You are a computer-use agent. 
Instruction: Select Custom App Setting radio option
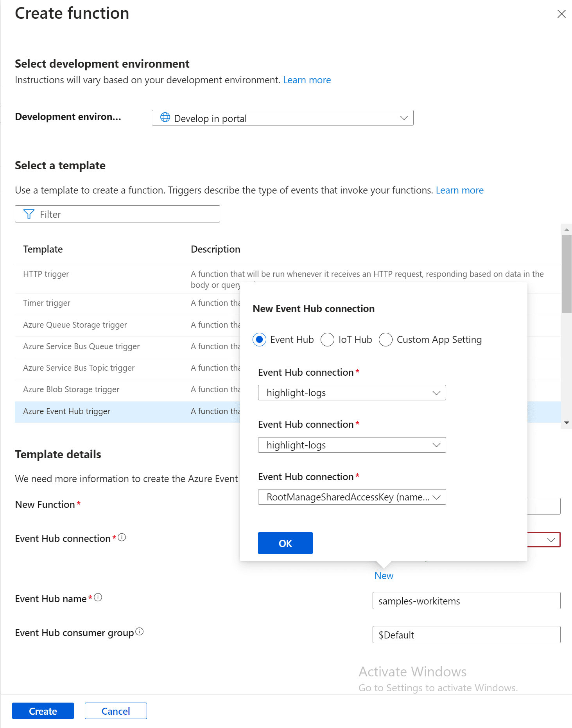click(x=386, y=339)
